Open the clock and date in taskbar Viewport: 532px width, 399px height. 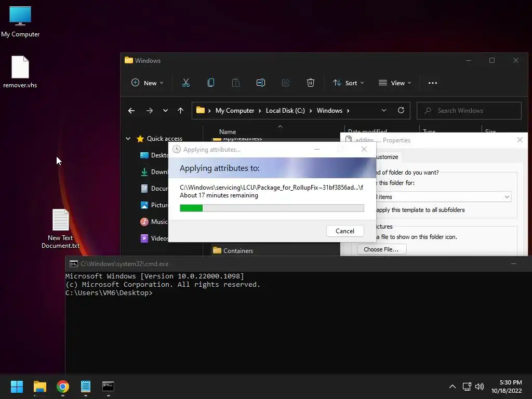[507, 387]
